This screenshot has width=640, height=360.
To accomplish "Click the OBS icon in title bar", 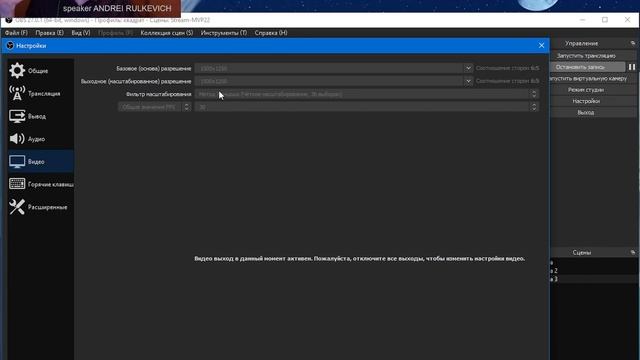I will [9, 20].
